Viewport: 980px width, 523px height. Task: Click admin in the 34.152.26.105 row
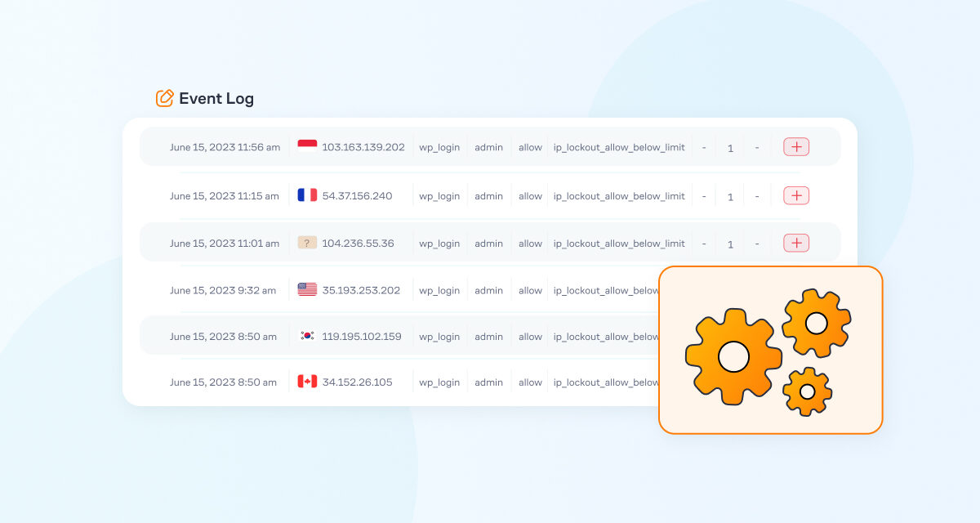click(489, 382)
